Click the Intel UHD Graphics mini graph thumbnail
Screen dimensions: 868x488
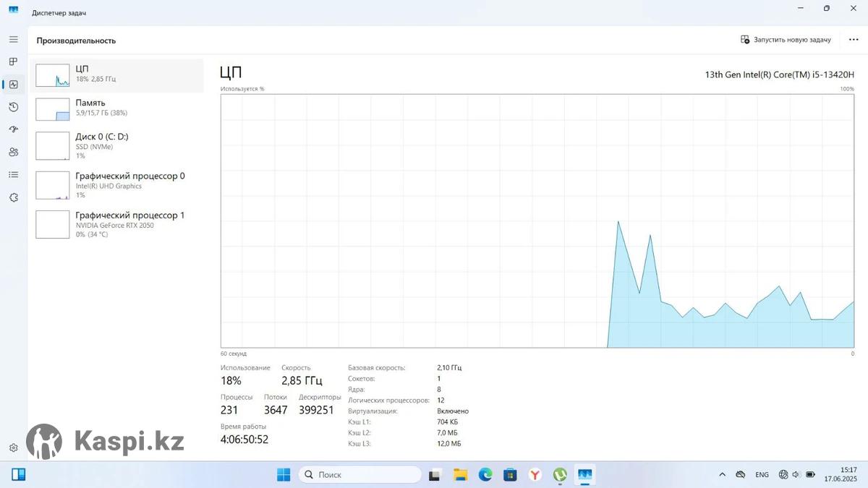click(53, 185)
